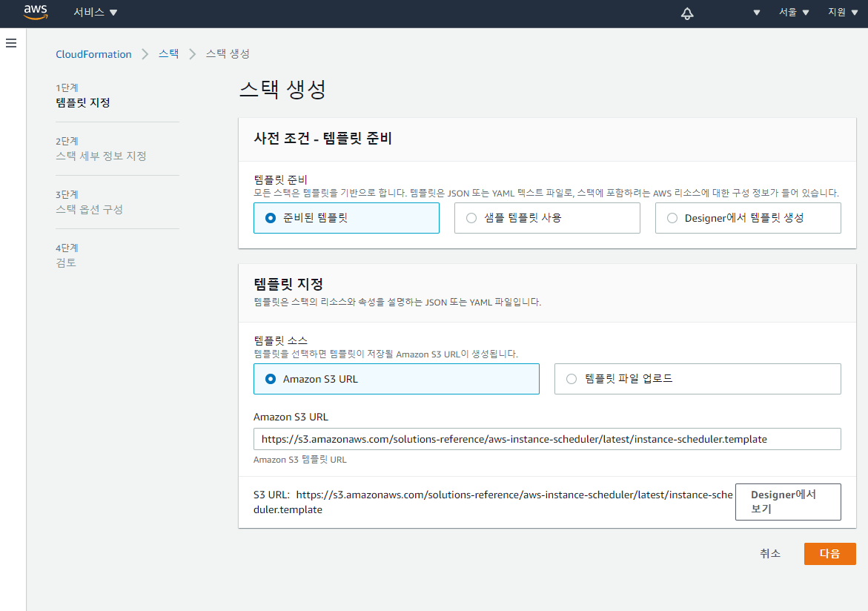Toggle the hamburger side navigation menu
The image size is (868, 611).
click(x=11, y=43)
